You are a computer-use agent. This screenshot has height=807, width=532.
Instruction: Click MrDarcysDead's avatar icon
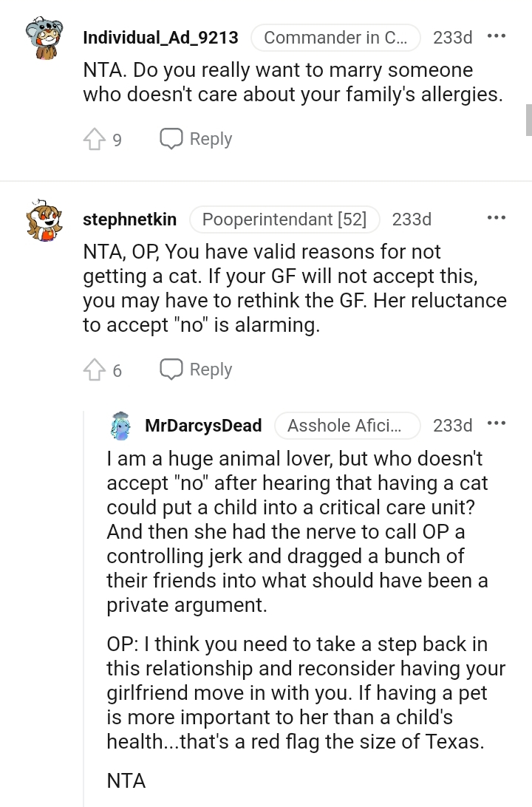120,426
